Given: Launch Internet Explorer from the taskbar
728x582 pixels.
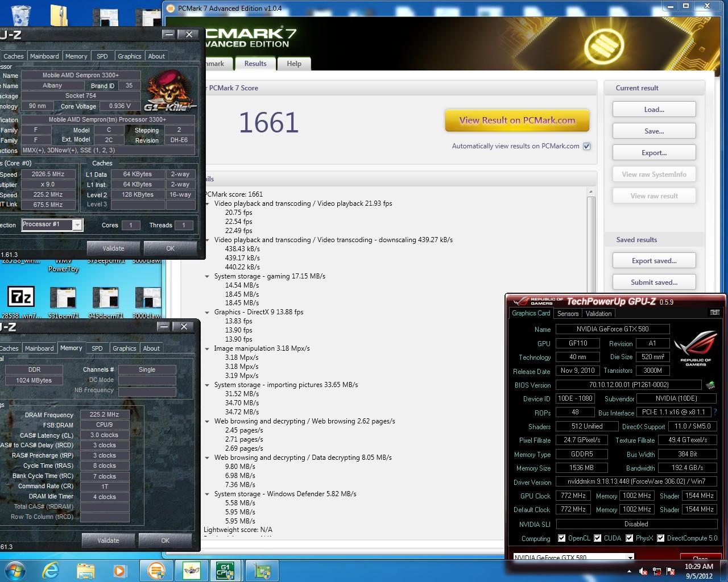Looking at the screenshot, I should pyautogui.click(x=51, y=571).
